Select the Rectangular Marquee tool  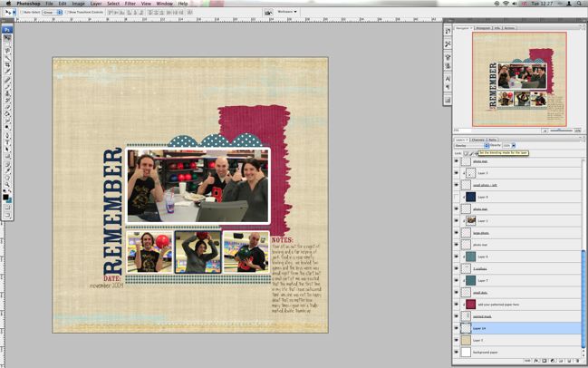pyautogui.click(x=7, y=44)
